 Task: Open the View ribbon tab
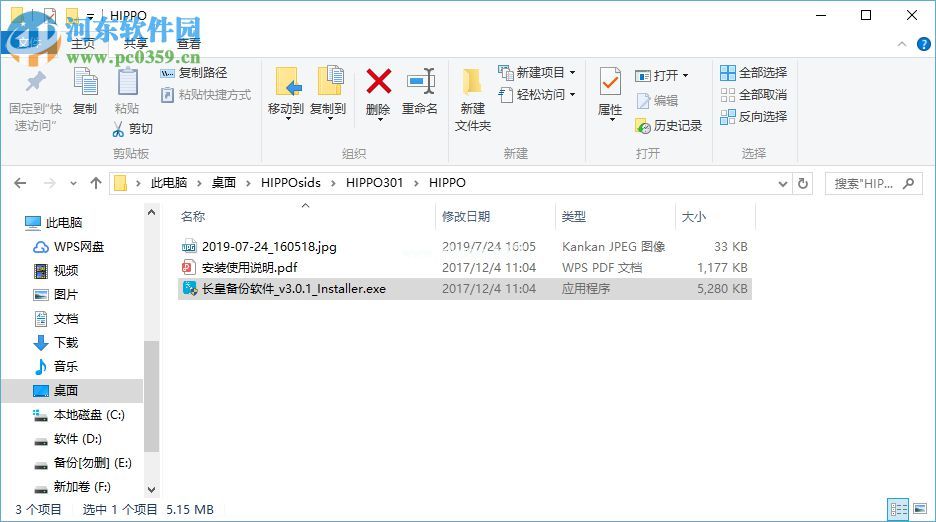(189, 44)
